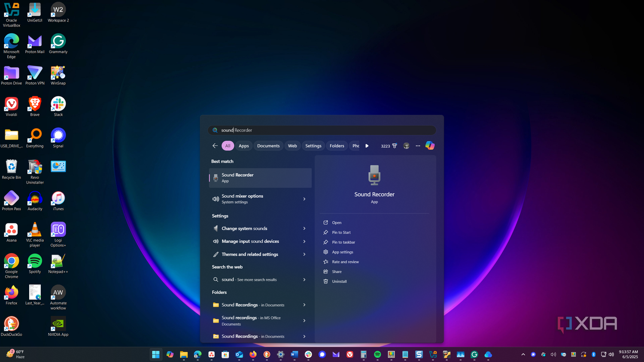The width and height of the screenshot is (644, 362).
Task: Select the Folders filter tab
Action: [x=337, y=146]
